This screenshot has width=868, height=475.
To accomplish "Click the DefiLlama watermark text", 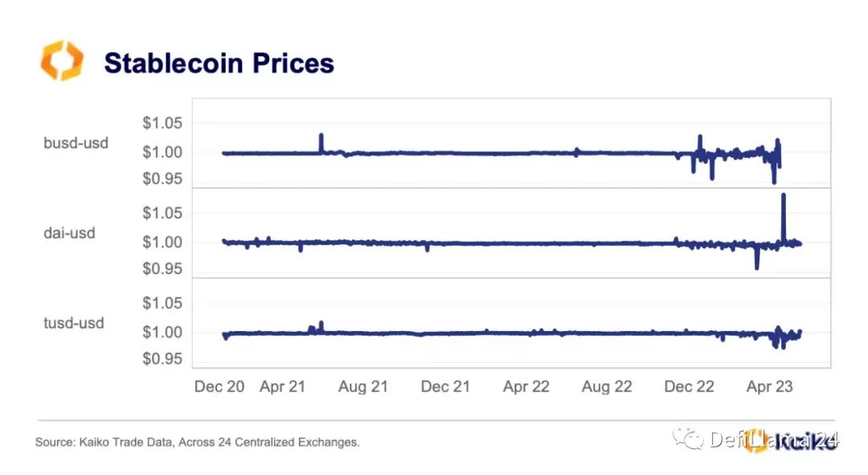I will point(773,440).
